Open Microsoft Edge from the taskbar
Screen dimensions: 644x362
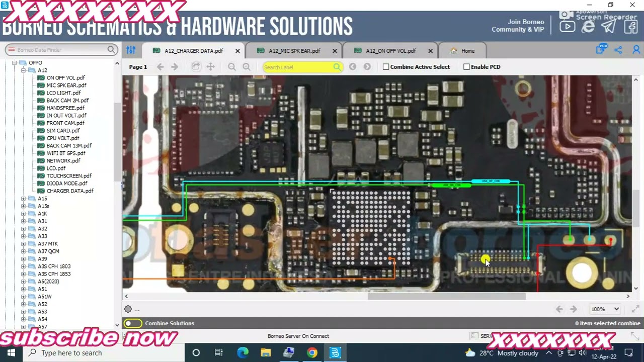pyautogui.click(x=243, y=353)
